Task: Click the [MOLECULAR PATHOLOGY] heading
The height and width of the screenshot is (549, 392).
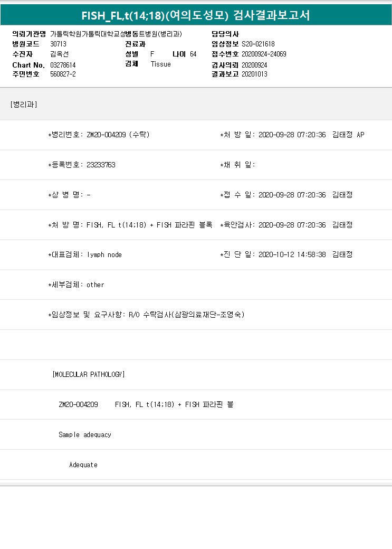Action: 89,374
